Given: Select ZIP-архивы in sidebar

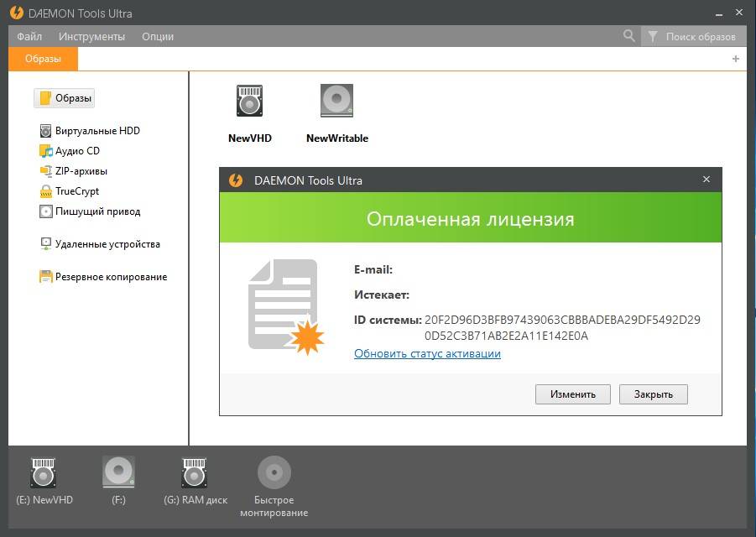Looking at the screenshot, I should tap(81, 171).
